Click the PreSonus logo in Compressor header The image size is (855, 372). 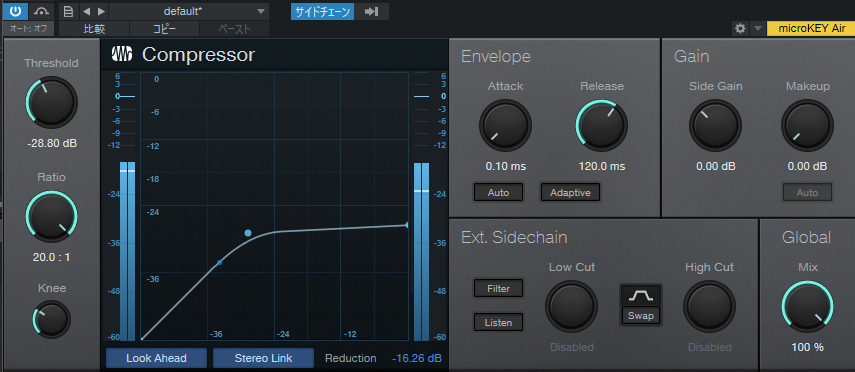tap(122, 54)
